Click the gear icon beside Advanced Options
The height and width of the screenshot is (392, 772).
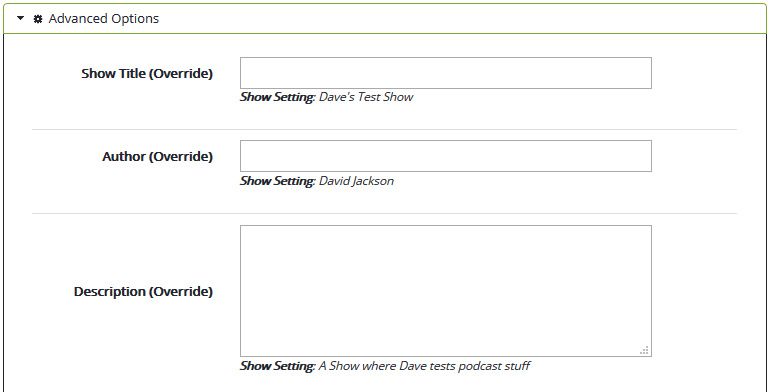pos(37,19)
